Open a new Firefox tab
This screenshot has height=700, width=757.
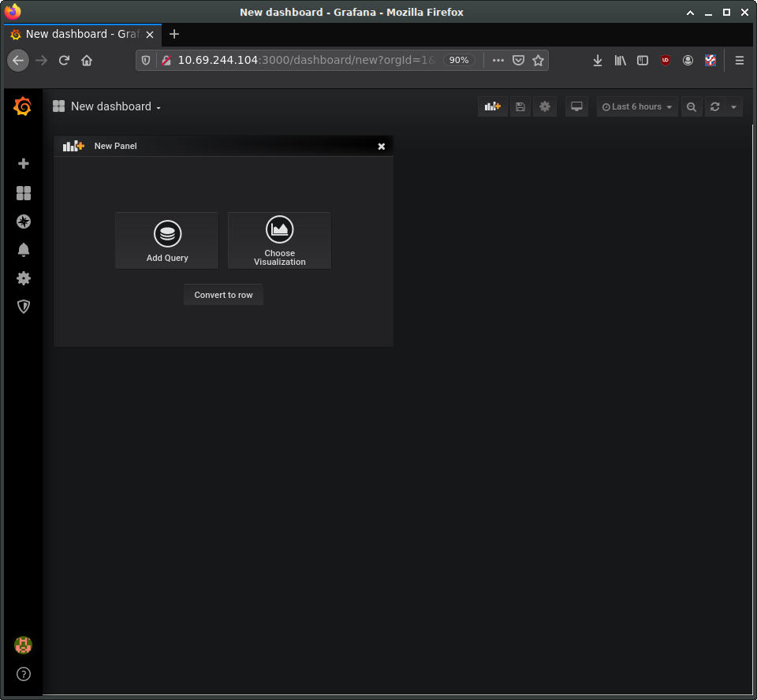tap(174, 34)
